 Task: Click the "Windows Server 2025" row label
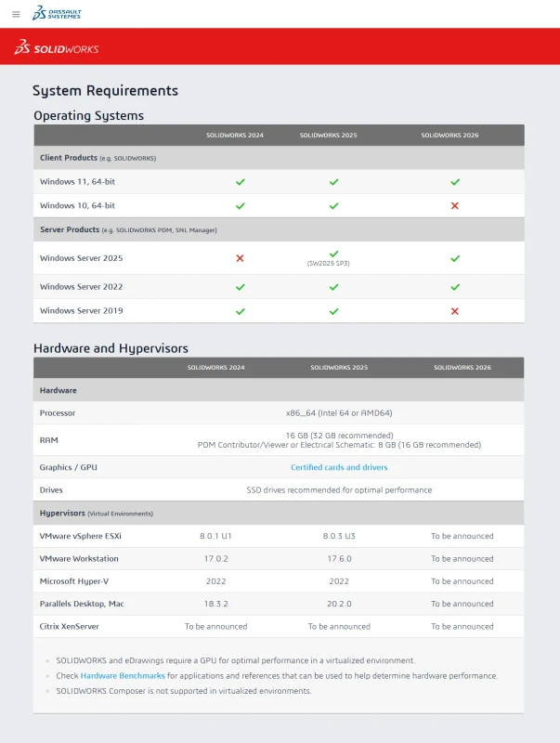81,258
